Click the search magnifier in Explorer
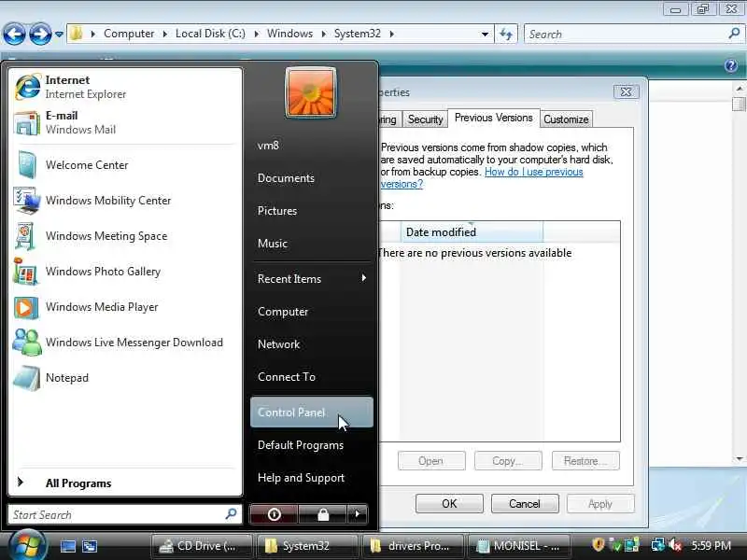Image resolution: width=747 pixels, height=560 pixels. pos(734,34)
